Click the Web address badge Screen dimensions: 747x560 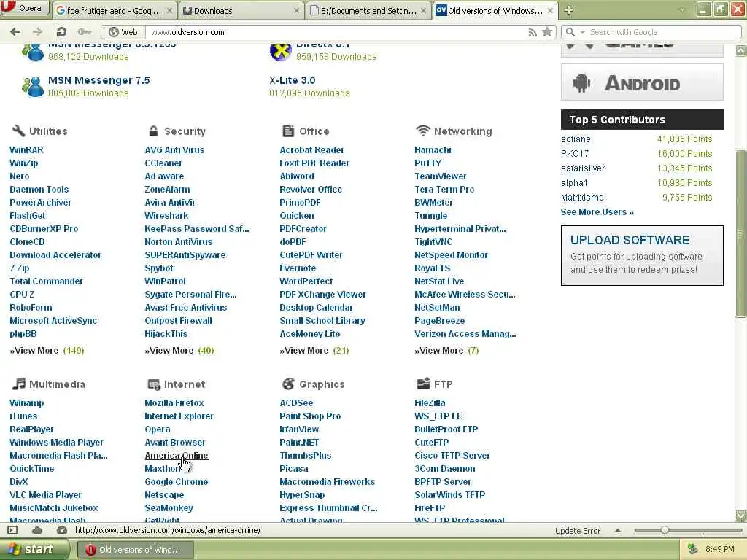coord(123,32)
